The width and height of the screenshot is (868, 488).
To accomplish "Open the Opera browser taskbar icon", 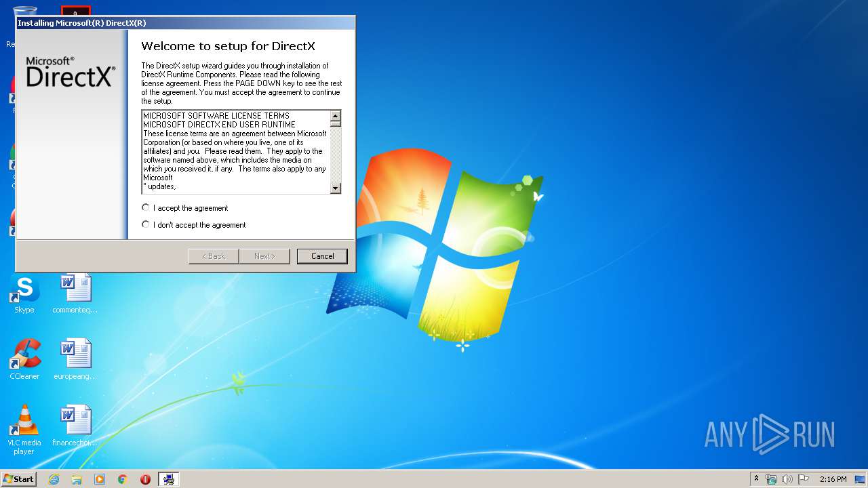I will click(x=145, y=479).
